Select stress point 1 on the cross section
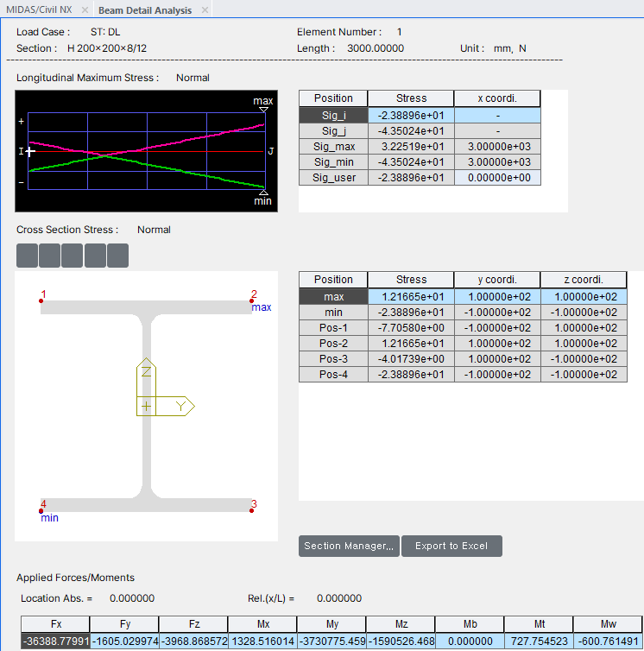Screen dimensions: 644x651 click(x=41, y=300)
